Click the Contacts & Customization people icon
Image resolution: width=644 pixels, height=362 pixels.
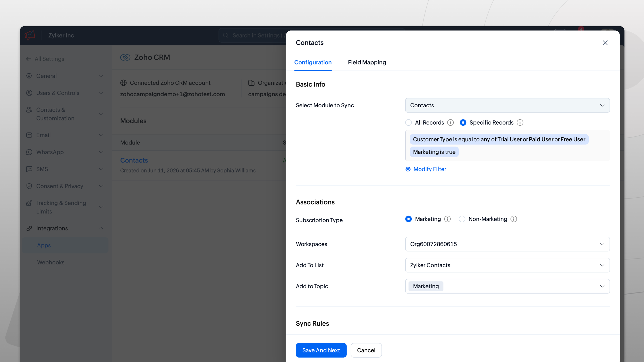[x=29, y=110]
